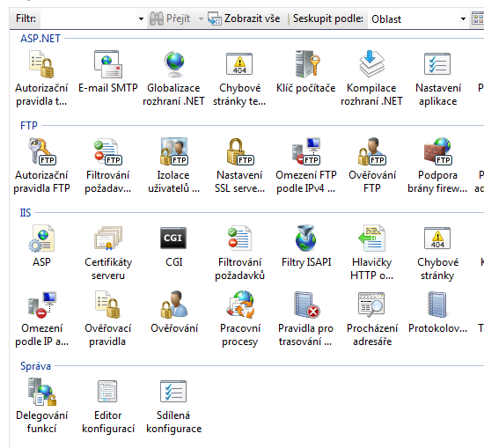Click the view mode icon at toolbar end
The width and height of the screenshot is (484, 448).
(477, 18)
